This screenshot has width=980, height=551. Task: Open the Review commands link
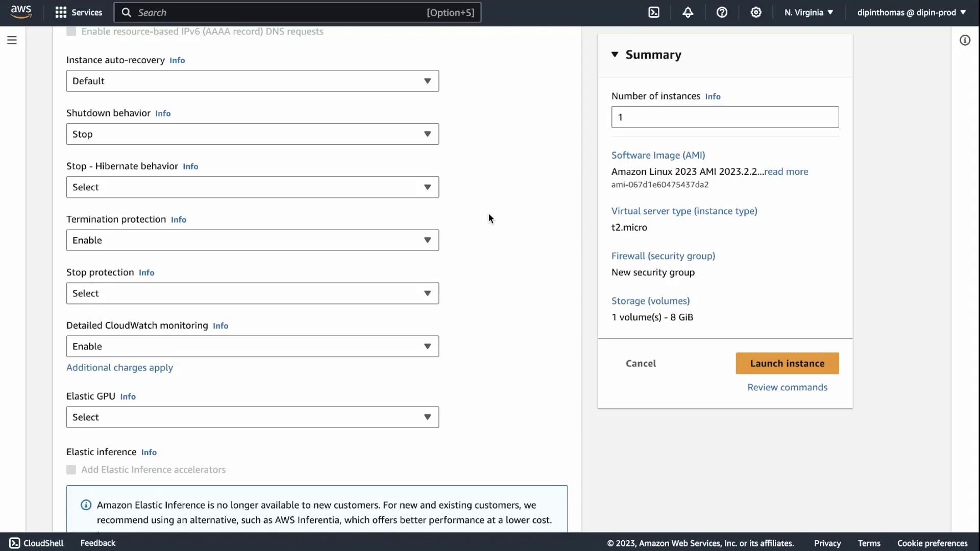click(x=787, y=387)
